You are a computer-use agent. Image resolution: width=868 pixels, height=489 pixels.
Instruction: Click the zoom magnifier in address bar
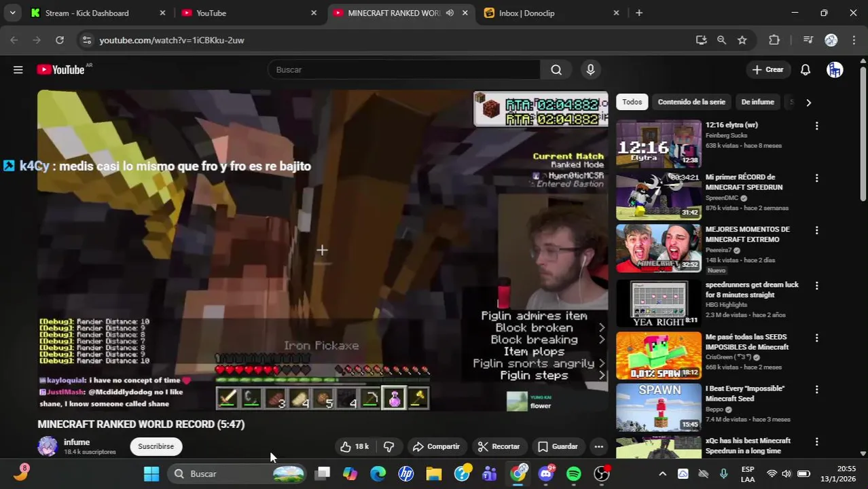click(x=721, y=40)
